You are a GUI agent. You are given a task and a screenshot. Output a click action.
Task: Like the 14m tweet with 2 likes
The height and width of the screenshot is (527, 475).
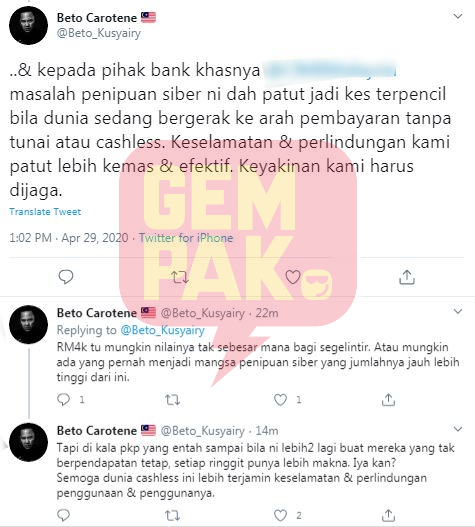[280, 515]
